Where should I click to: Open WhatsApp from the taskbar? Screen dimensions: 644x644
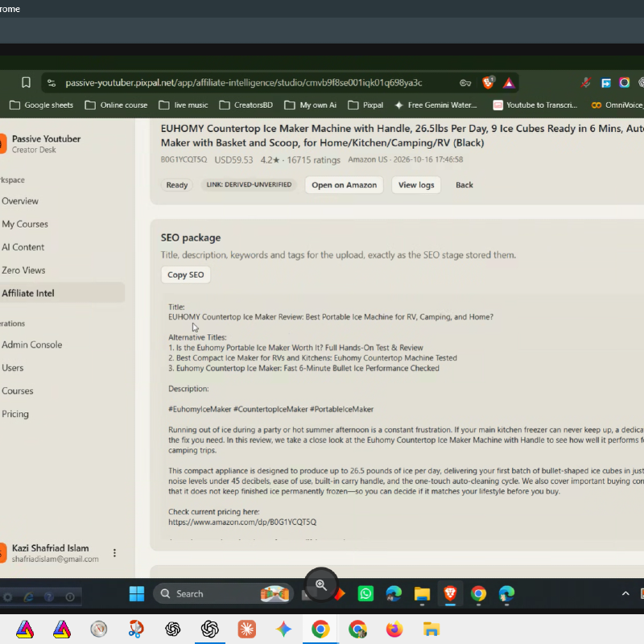point(365,593)
